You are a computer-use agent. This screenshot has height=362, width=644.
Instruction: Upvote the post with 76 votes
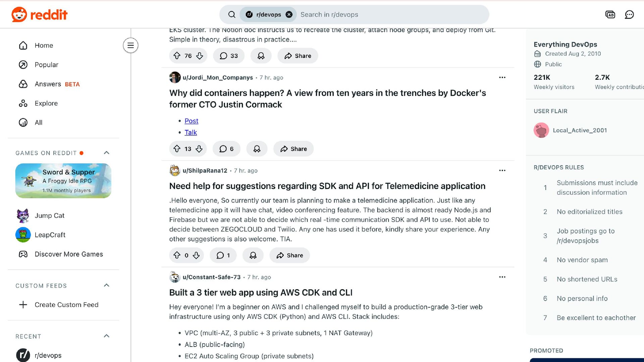pos(177,56)
